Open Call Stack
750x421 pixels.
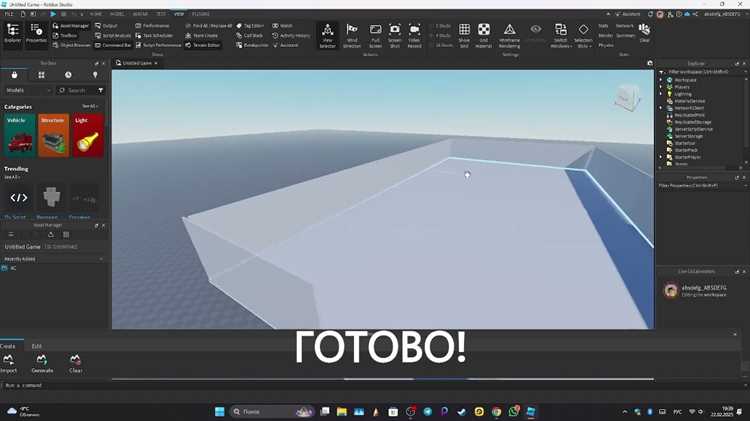[249, 35]
